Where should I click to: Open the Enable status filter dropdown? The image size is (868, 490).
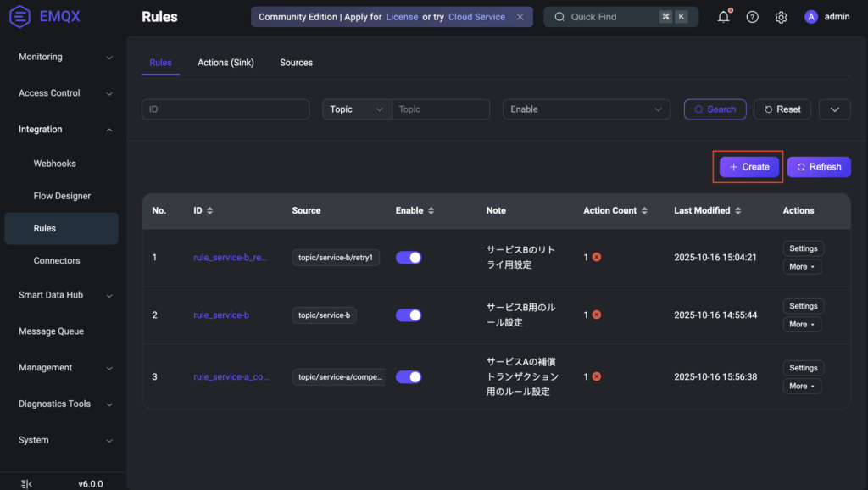point(587,109)
